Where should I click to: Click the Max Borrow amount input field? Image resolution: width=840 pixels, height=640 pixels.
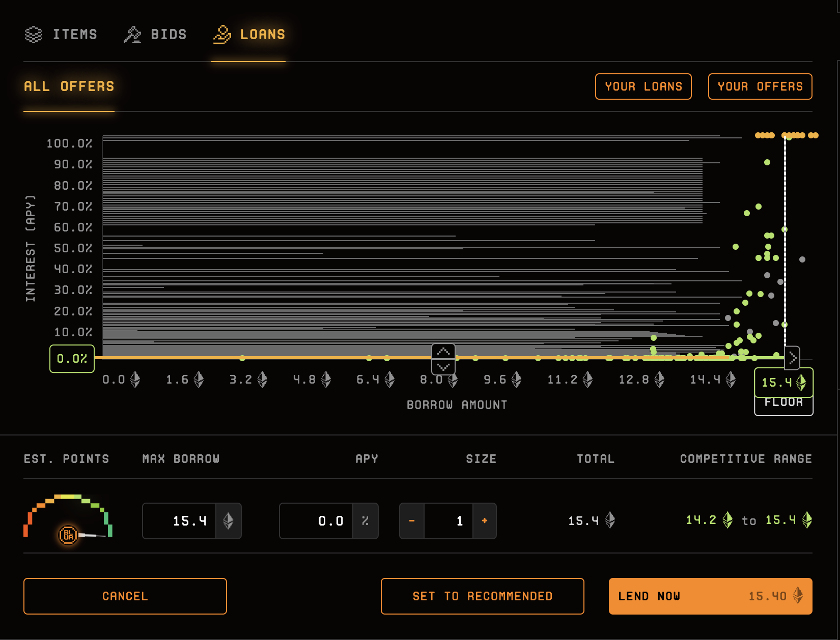180,520
